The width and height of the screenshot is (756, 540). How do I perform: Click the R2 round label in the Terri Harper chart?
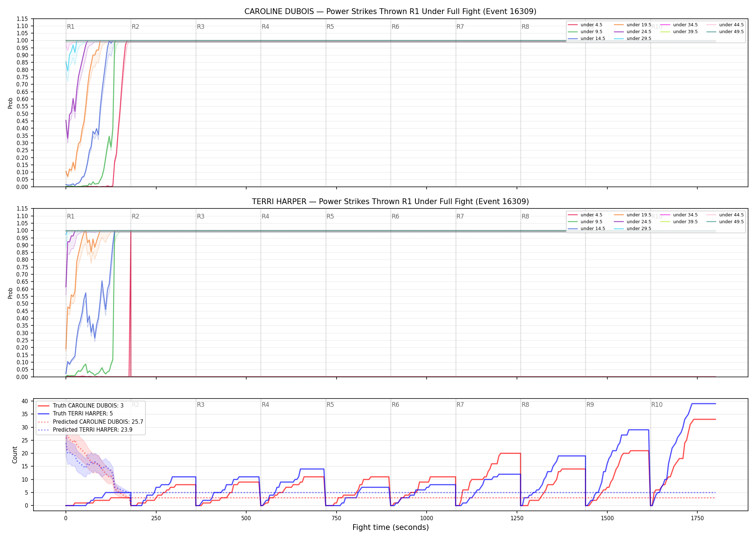pos(135,216)
